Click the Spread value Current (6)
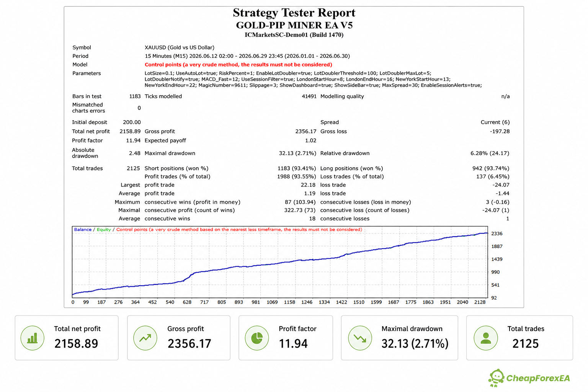588x392 pixels. 495,122
